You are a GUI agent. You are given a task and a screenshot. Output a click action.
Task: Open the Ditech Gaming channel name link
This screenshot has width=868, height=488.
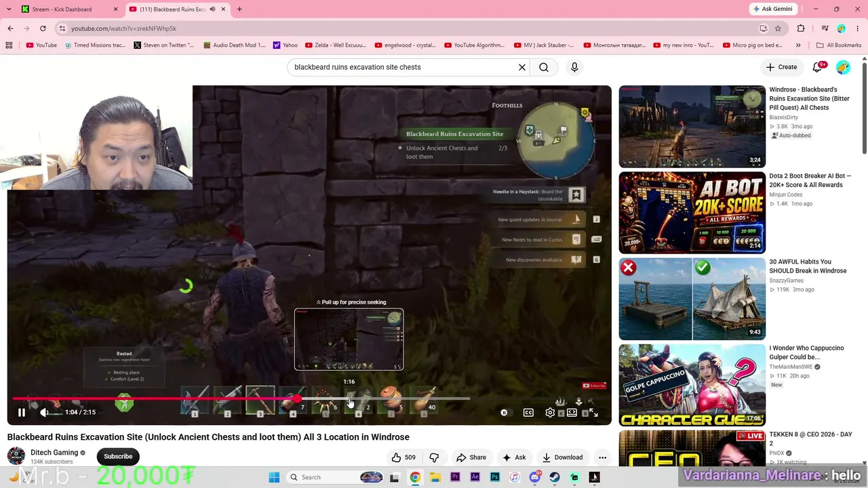coord(54,453)
